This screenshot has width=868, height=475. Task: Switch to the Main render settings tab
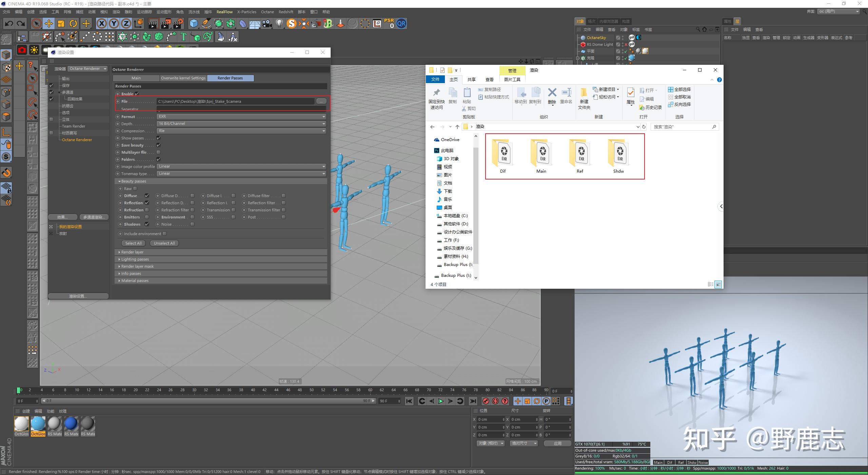point(136,78)
